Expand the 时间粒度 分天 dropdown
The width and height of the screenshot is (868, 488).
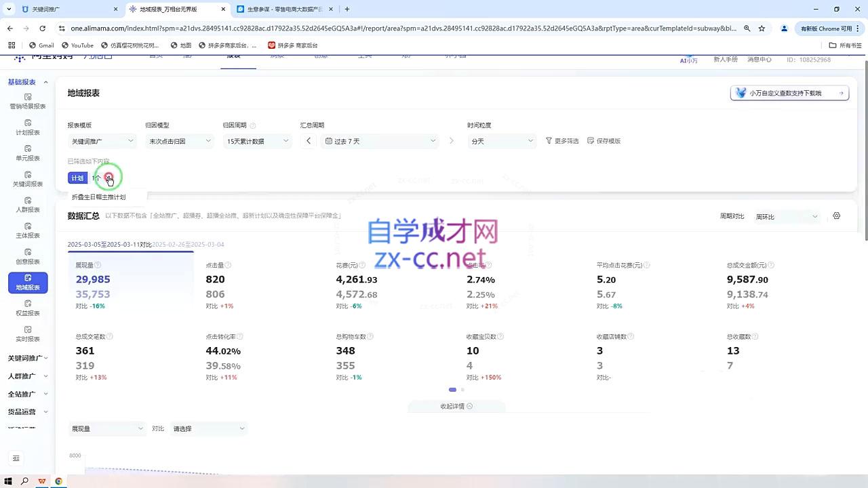click(501, 141)
